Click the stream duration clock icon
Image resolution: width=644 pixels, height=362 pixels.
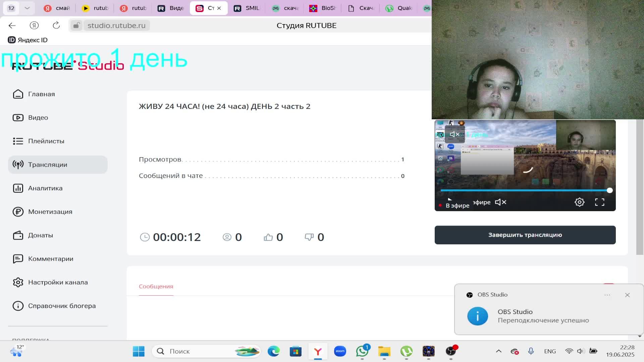(145, 237)
